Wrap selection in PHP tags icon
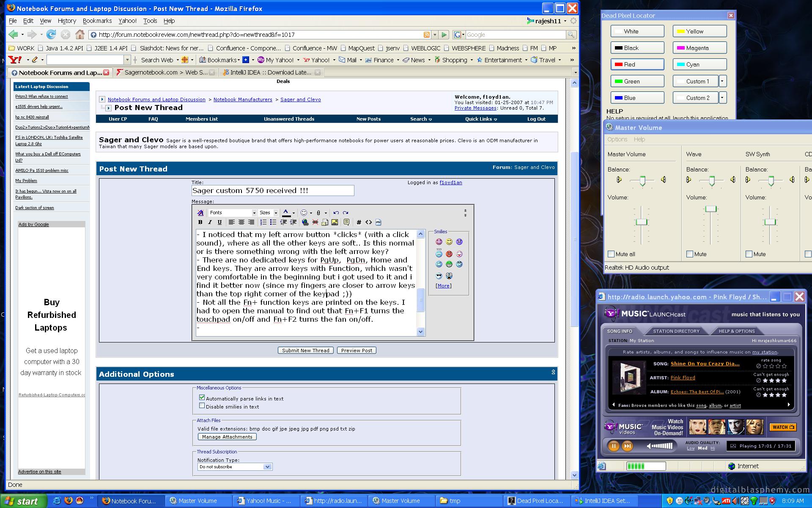Image resolution: width=812 pixels, height=508 pixels. [378, 222]
